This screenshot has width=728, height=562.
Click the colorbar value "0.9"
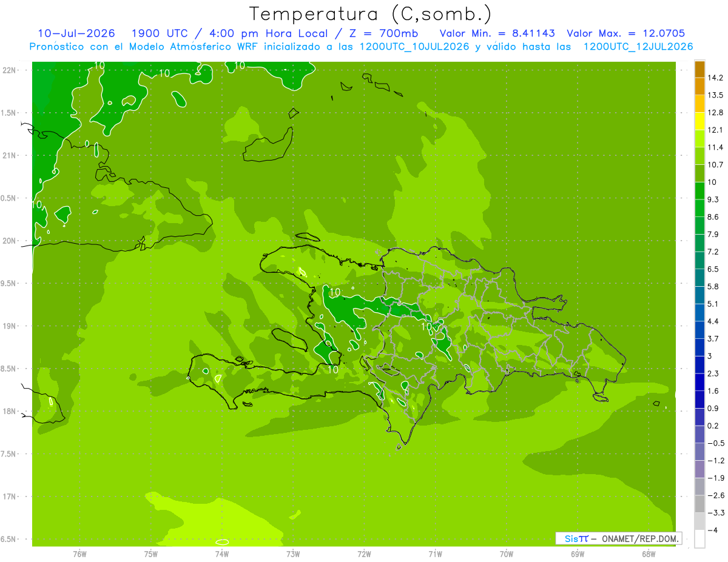[x=713, y=408]
